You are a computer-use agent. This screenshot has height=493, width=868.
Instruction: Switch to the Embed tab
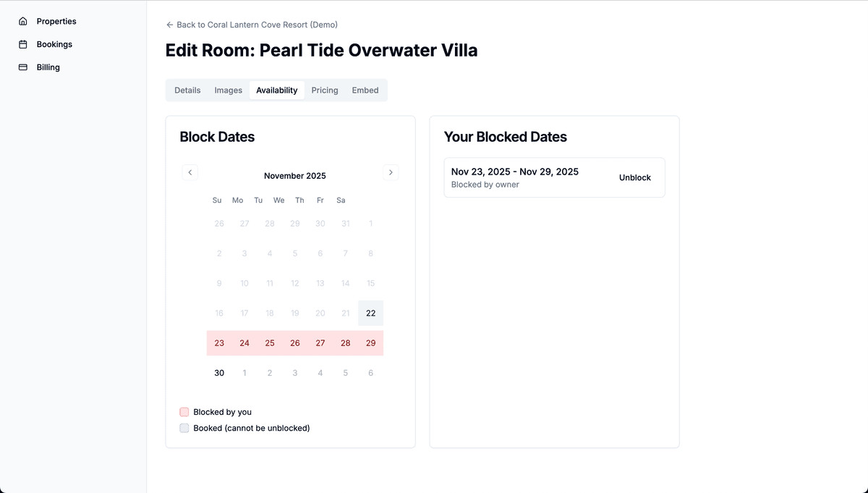pyautogui.click(x=365, y=90)
